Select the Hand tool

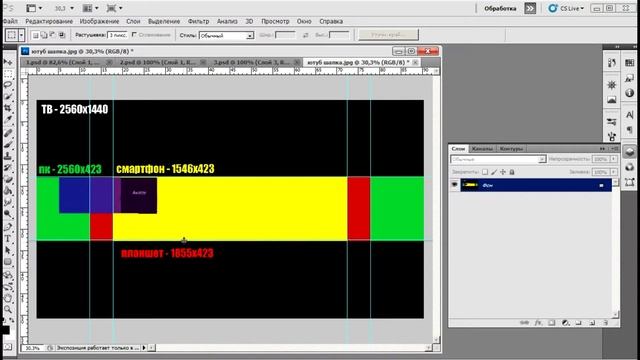[x=8, y=298]
